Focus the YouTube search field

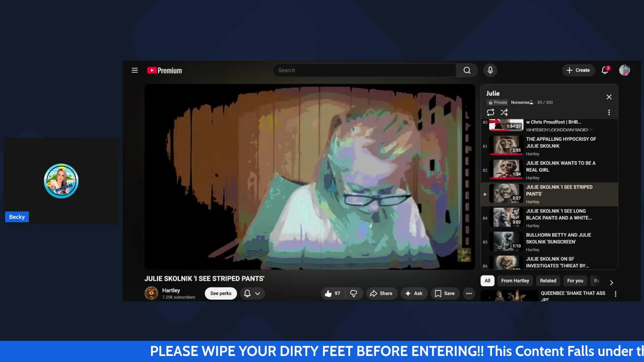[x=365, y=70]
